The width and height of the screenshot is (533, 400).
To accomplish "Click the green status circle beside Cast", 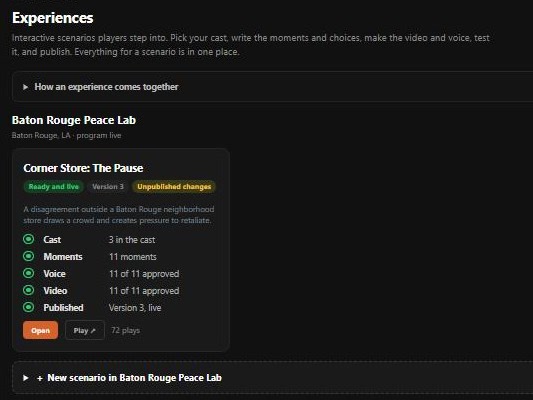I will tap(29, 239).
